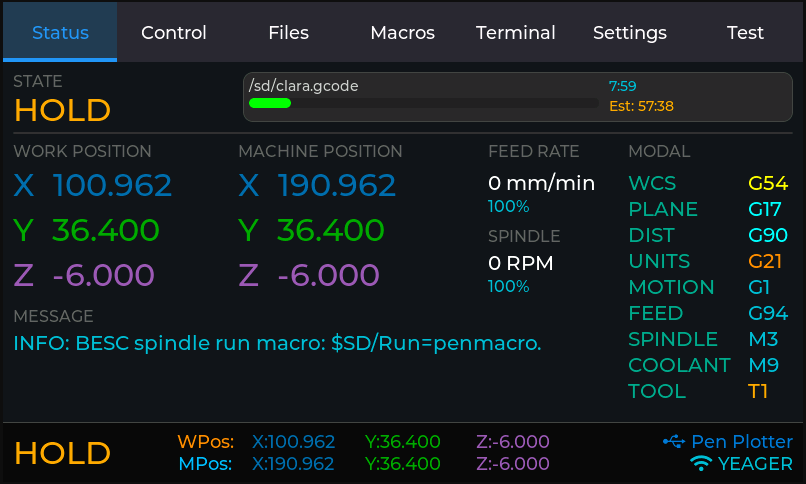Viewport: 806px width, 484px height.
Task: Click the work position X value 100.962
Action: coord(112,185)
